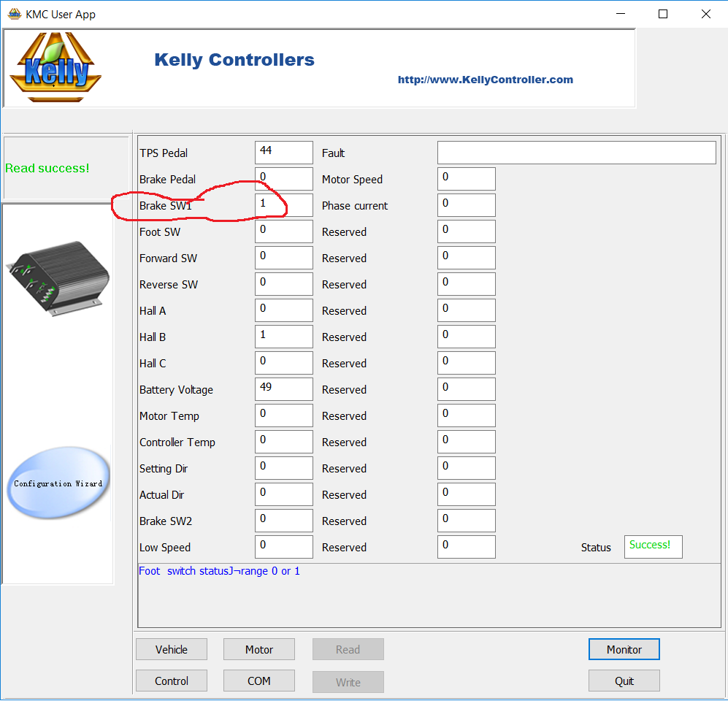Click the controller product image
The width and height of the screenshot is (728, 701).
point(58,278)
